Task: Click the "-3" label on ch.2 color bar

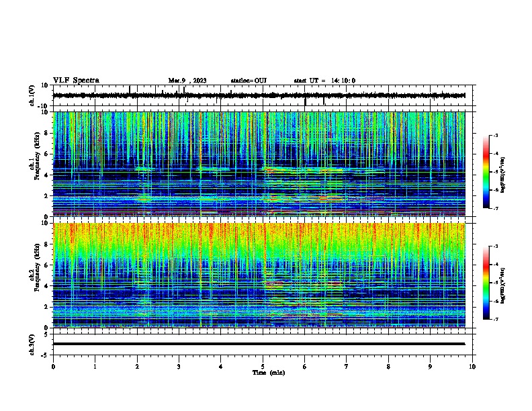Action: (x=496, y=246)
